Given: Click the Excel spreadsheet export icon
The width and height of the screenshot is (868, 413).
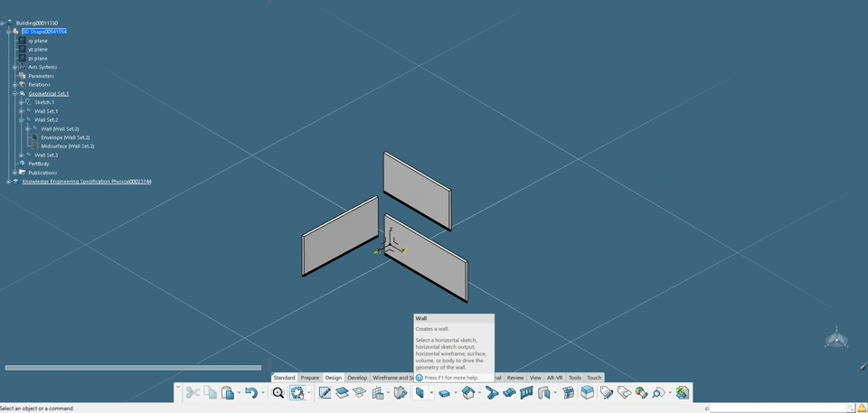Looking at the screenshot, I should tap(683, 392).
